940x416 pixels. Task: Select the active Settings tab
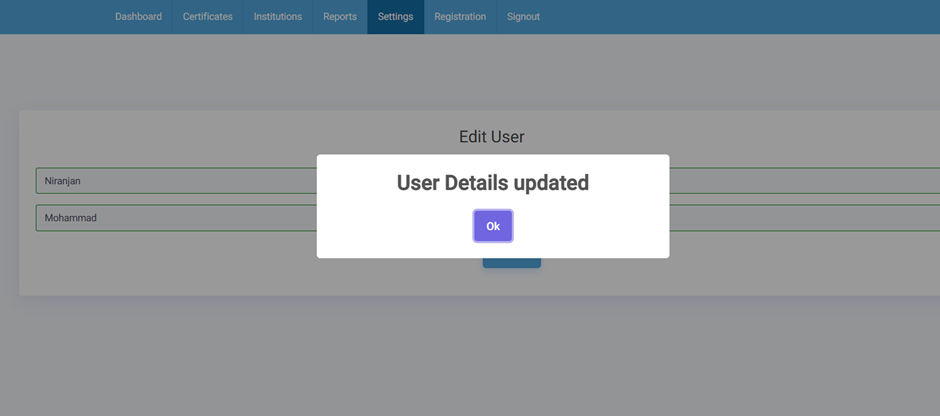[x=395, y=17]
